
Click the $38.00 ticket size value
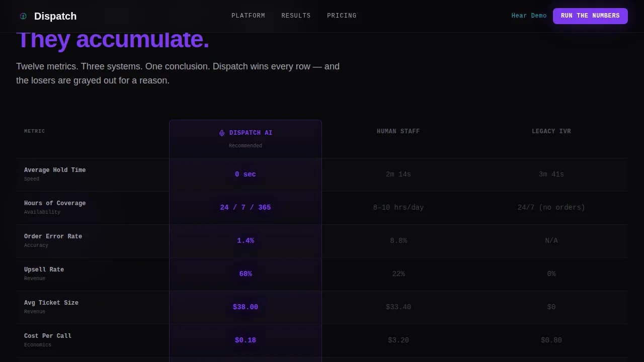pyautogui.click(x=246, y=307)
